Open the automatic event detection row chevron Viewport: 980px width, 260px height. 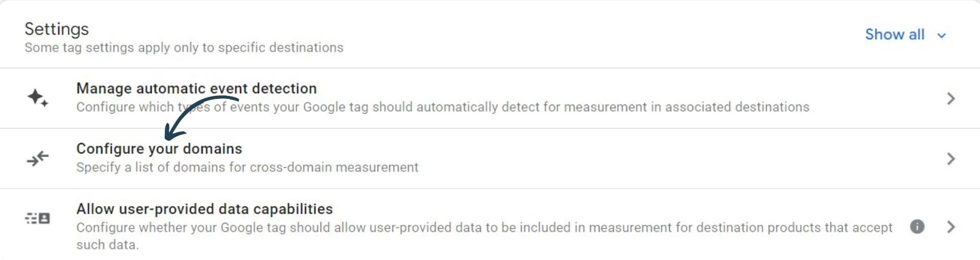[x=950, y=98]
